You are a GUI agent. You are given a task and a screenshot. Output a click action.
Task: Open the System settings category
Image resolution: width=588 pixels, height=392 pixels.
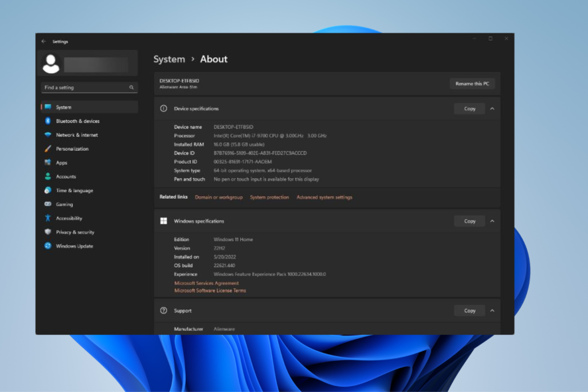89,107
